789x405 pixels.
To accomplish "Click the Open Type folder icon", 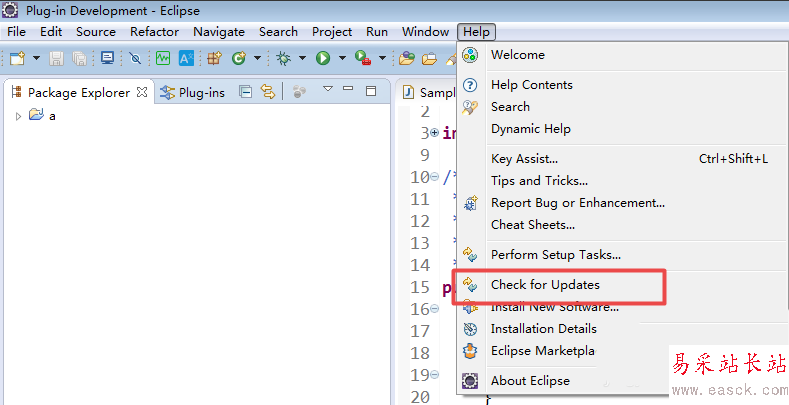I will tap(407, 58).
